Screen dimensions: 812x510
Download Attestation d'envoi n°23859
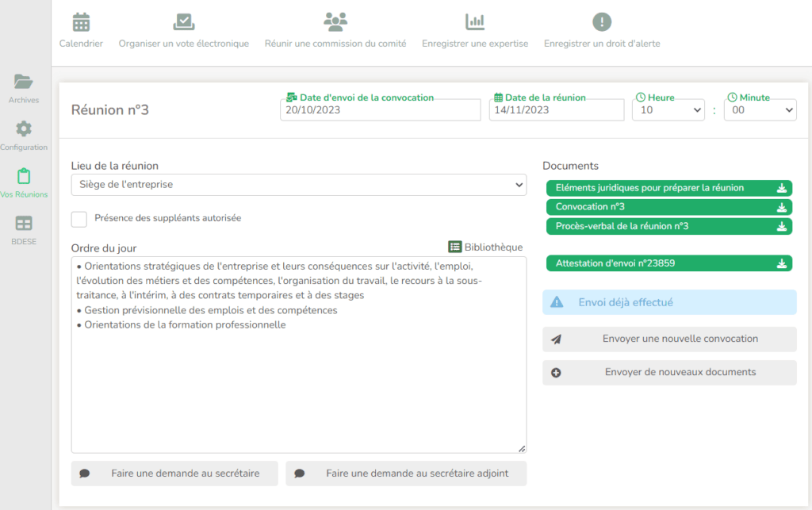pos(781,263)
